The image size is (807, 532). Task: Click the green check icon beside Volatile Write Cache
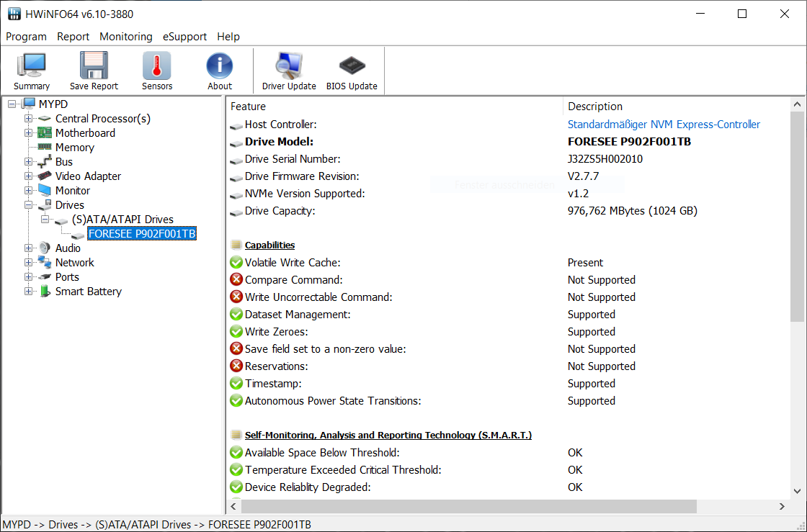[236, 263]
